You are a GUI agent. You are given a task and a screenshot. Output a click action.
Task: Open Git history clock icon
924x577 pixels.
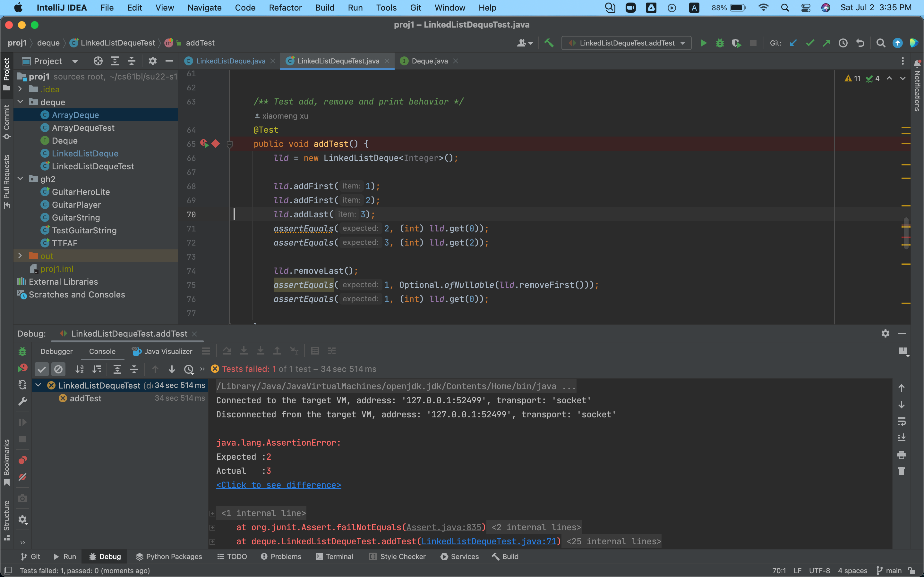(x=843, y=43)
